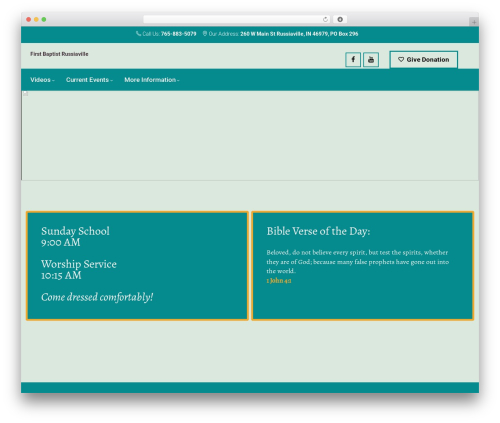The width and height of the screenshot is (500, 423).
Task: Click the broken image placeholder icon
Action: point(26,94)
